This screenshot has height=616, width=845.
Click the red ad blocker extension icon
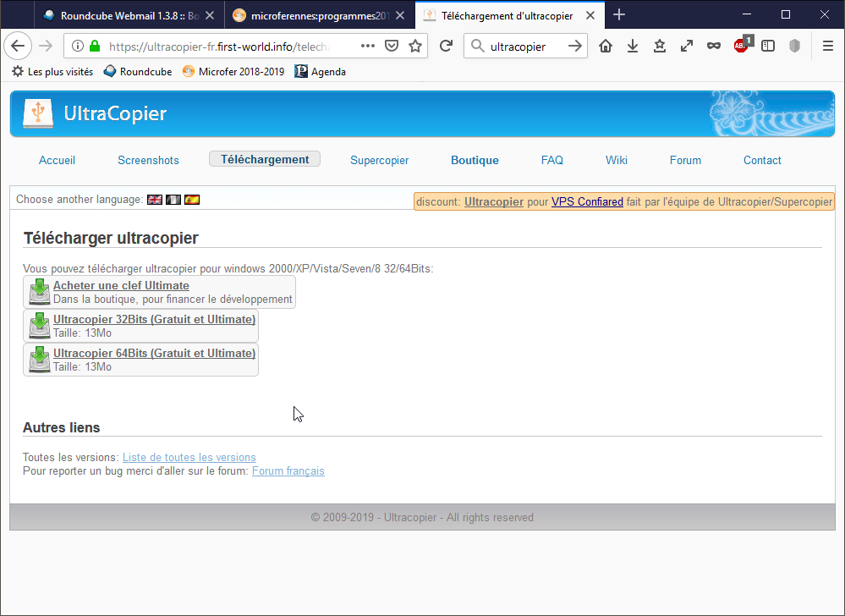pos(741,47)
